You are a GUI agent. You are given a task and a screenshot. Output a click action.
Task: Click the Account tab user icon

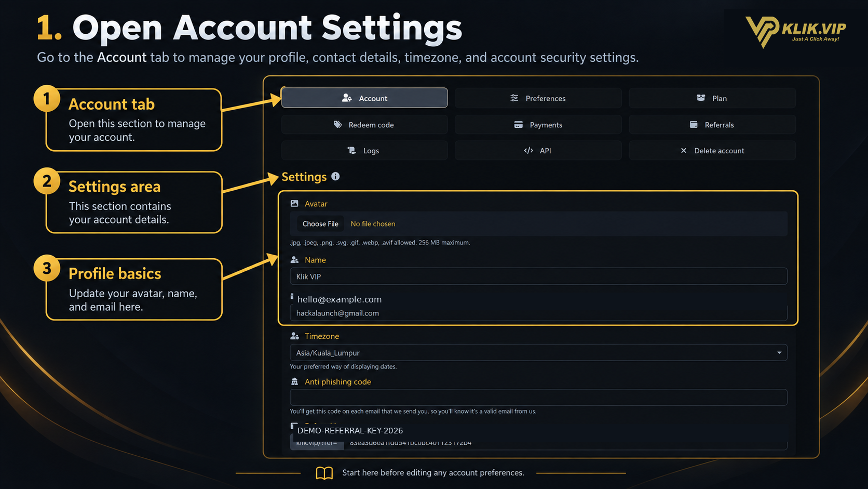click(x=347, y=98)
